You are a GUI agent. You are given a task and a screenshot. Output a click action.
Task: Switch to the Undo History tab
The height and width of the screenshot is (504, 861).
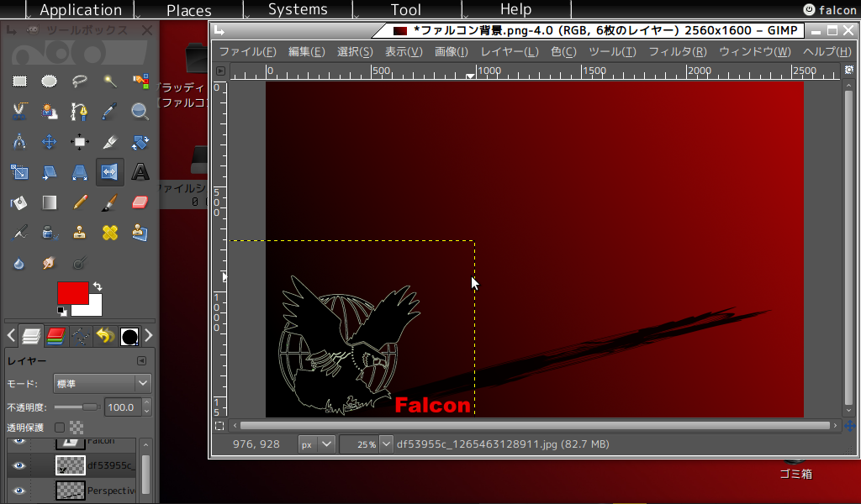105,336
